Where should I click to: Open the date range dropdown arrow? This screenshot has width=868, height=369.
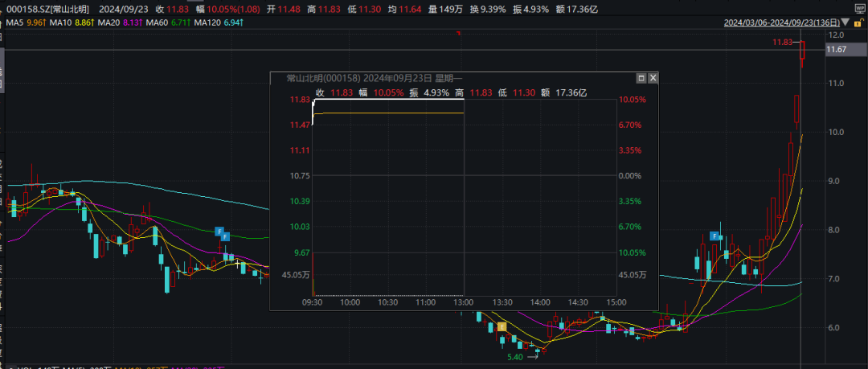coord(843,23)
